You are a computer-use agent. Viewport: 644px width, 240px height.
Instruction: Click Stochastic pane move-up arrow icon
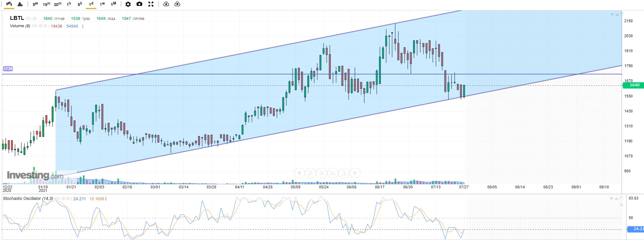tap(617, 199)
